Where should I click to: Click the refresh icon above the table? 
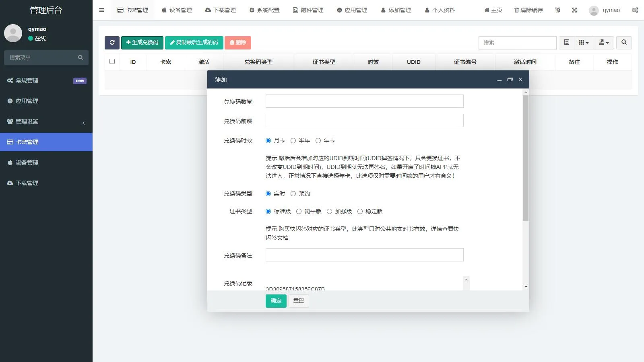[x=112, y=43]
